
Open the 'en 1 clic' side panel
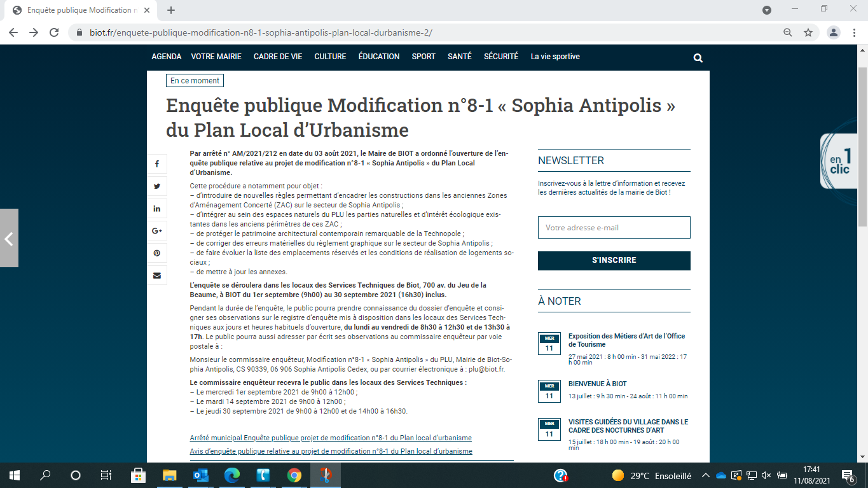pos(841,162)
